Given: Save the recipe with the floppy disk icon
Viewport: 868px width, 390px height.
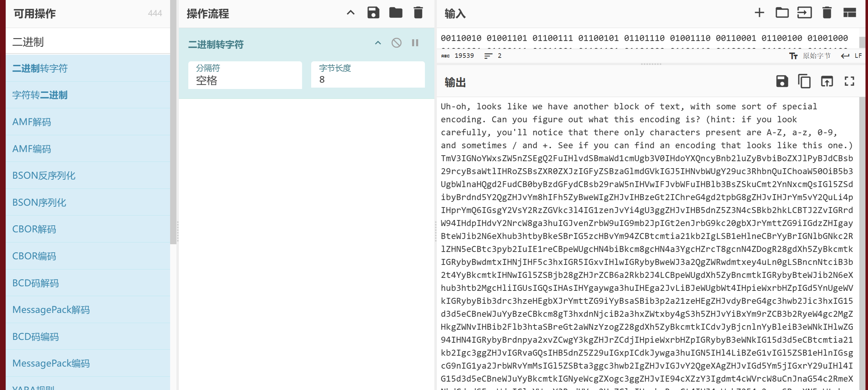Looking at the screenshot, I should tap(373, 13).
